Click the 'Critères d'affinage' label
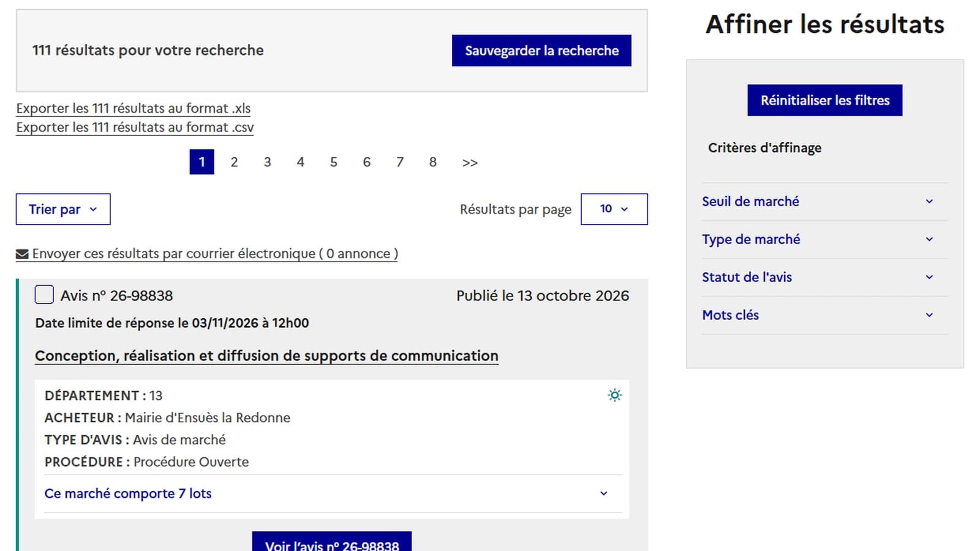 click(x=764, y=148)
